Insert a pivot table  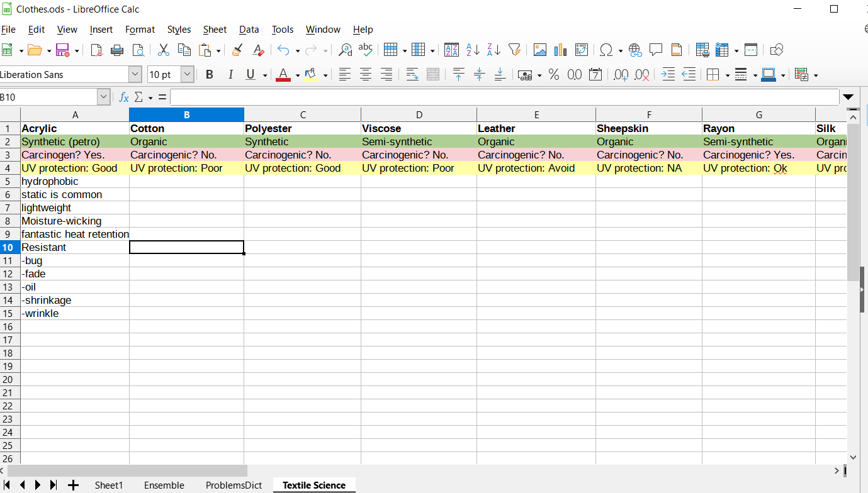click(581, 50)
